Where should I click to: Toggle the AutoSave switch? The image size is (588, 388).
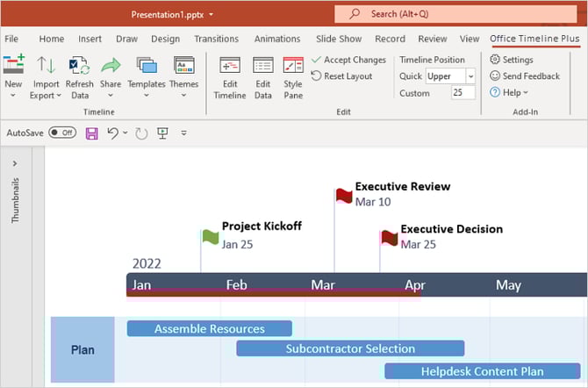click(x=62, y=133)
